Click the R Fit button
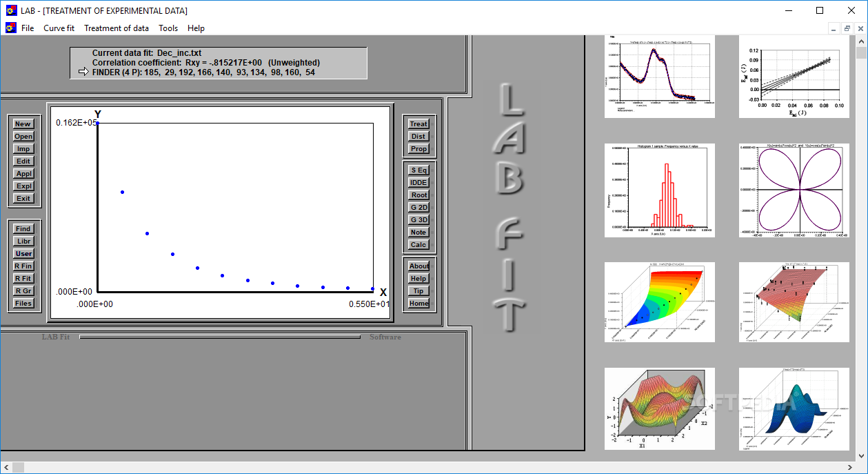 coord(23,279)
